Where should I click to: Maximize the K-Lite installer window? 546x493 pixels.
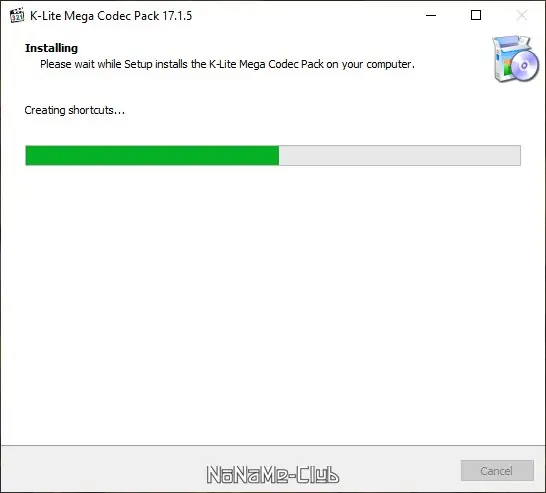(x=476, y=15)
